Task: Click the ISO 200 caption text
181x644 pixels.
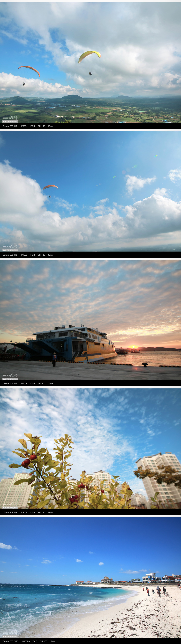Action: coord(41,384)
